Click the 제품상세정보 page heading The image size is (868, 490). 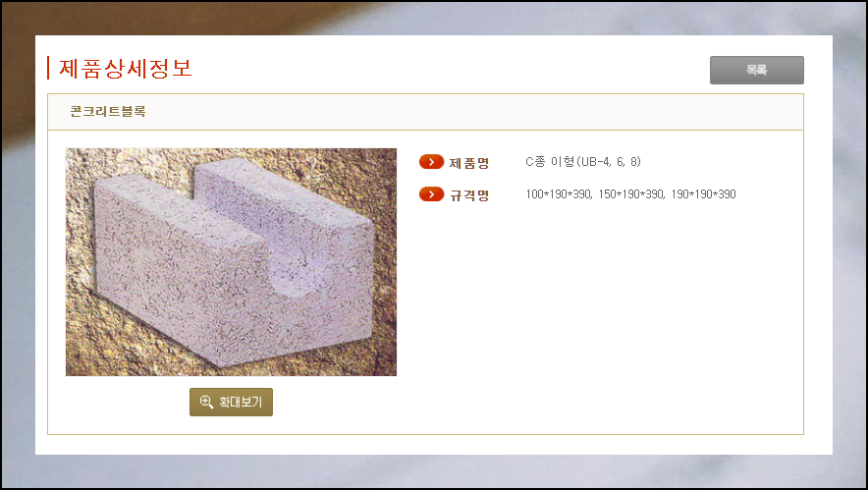click(125, 68)
